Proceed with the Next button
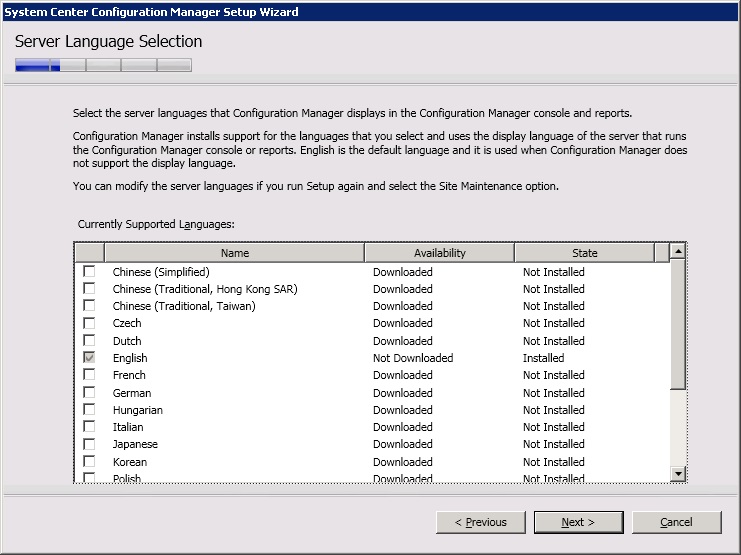The image size is (741, 555). point(578,522)
